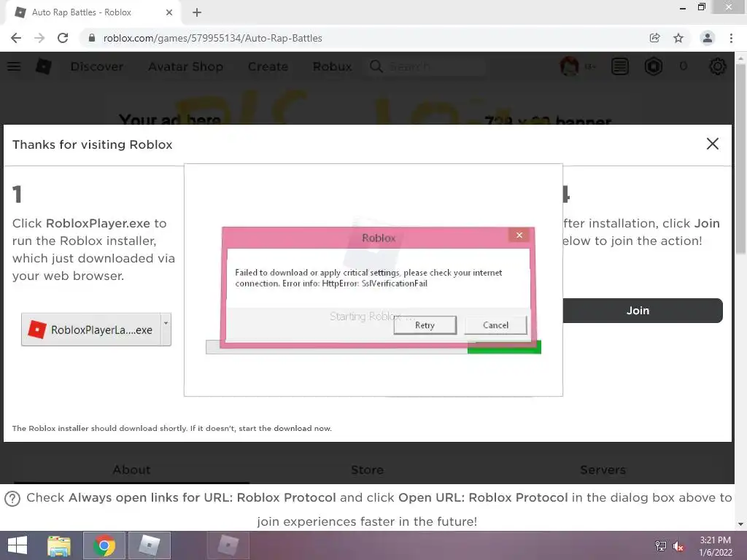
Task: Select the second Roblox taskbar icon
Action: [x=228, y=545]
